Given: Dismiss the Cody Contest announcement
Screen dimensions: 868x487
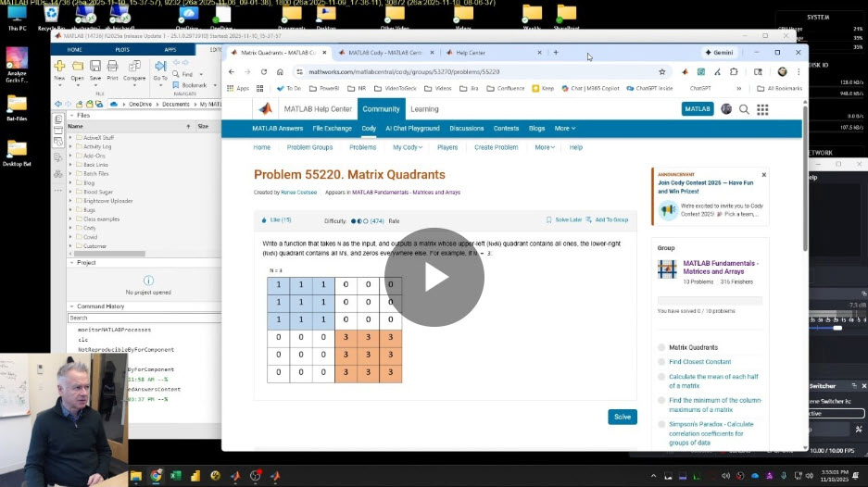Looking at the screenshot, I should (763, 174).
